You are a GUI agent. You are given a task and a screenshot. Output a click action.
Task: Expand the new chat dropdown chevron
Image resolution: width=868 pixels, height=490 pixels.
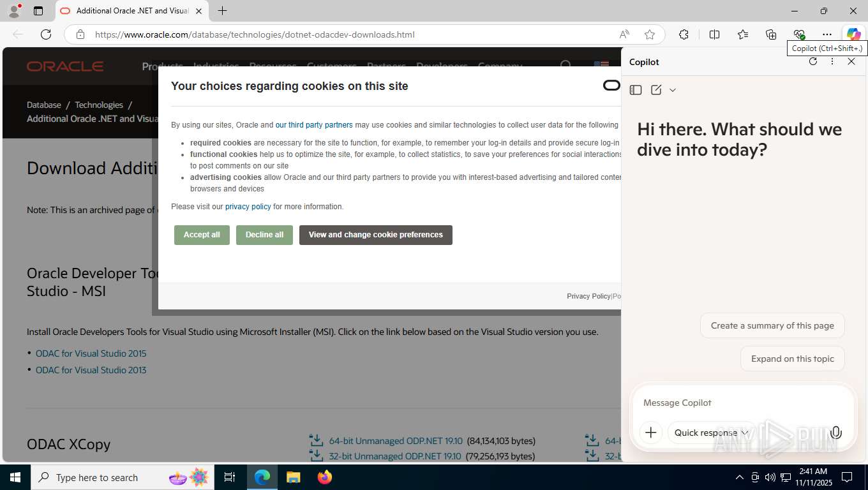[x=673, y=90]
